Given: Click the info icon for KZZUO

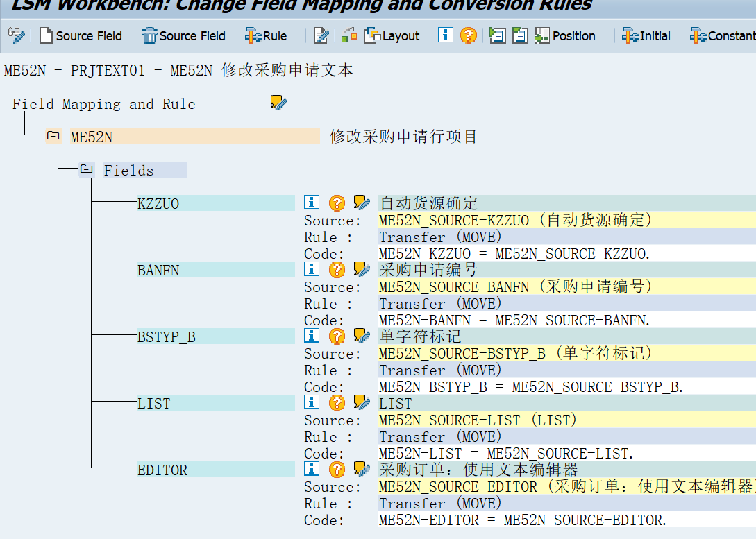Looking at the screenshot, I should pyautogui.click(x=312, y=203).
